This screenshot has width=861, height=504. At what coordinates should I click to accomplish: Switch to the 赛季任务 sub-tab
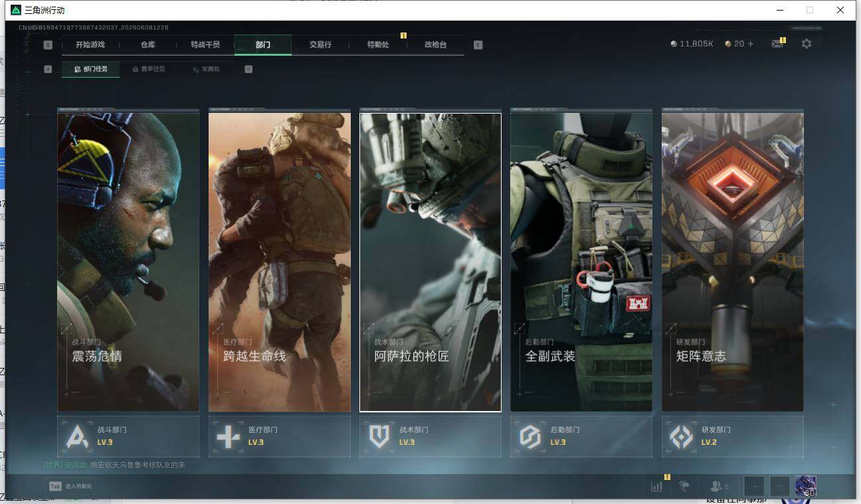pos(149,69)
